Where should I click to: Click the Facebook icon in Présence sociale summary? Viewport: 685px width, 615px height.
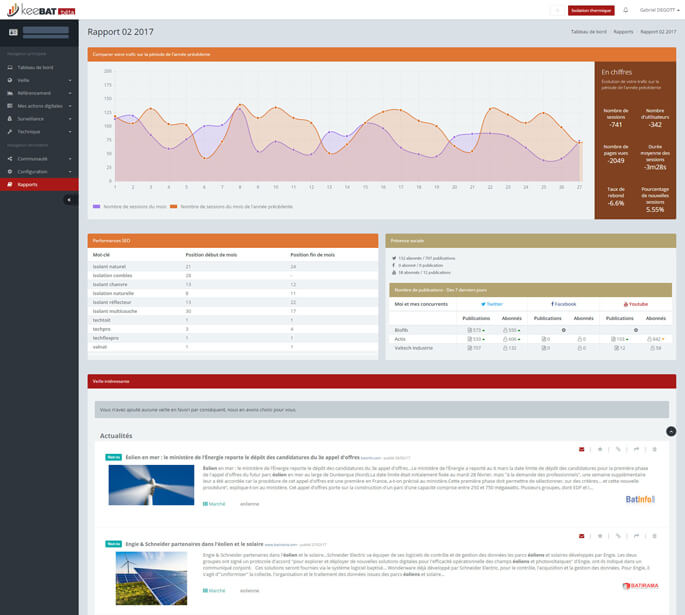pyautogui.click(x=394, y=265)
